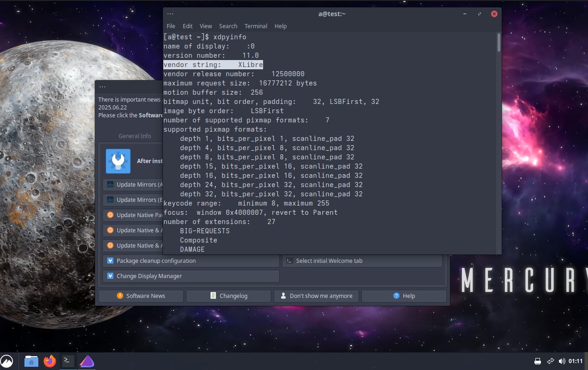Open the terminal icon in the taskbar
The image size is (588, 370).
(67, 361)
